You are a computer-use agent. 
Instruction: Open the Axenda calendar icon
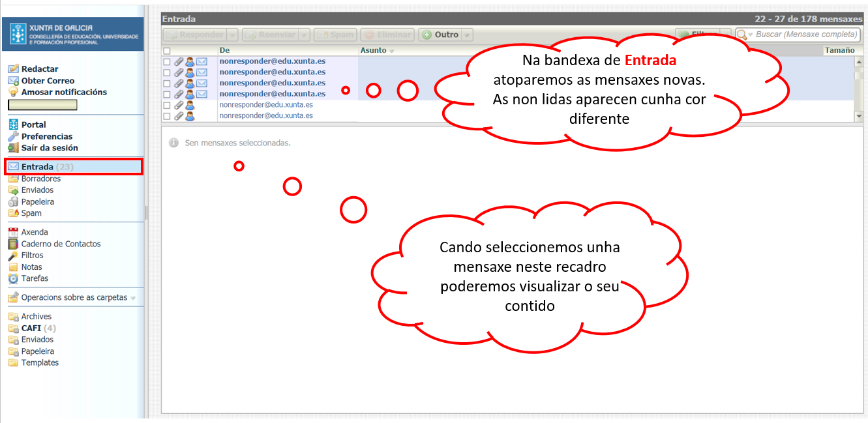coord(13,232)
